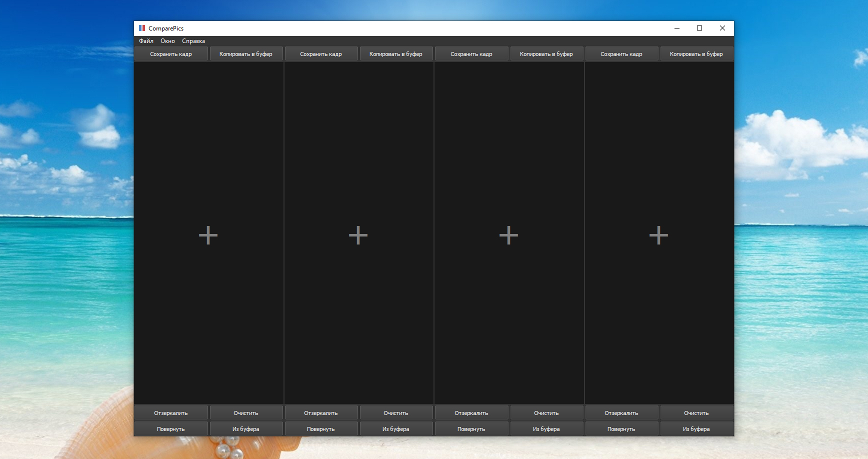This screenshot has width=868, height=459.
Task: Add an image via second panel's plus icon
Action: point(358,235)
